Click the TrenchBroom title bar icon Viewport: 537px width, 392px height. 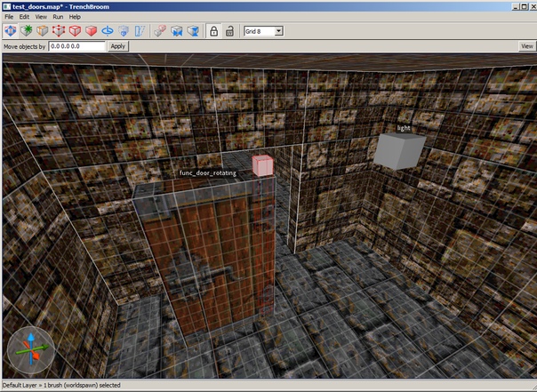pos(6,6)
